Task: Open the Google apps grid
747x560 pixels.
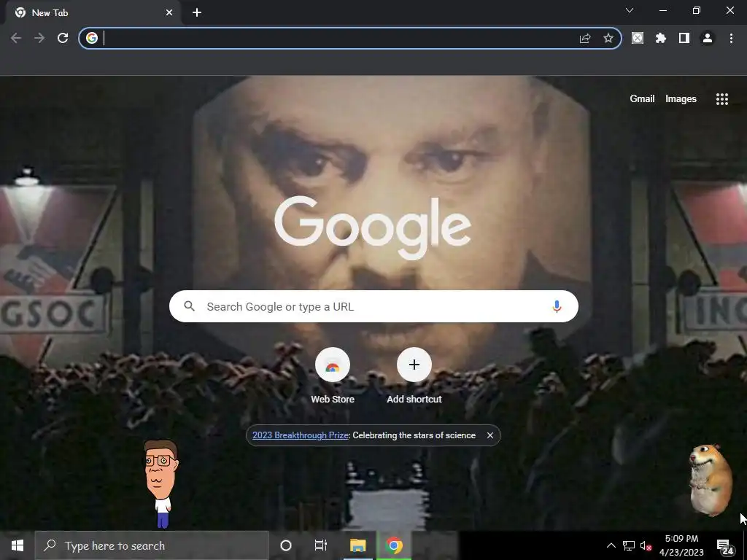Action: coord(721,98)
